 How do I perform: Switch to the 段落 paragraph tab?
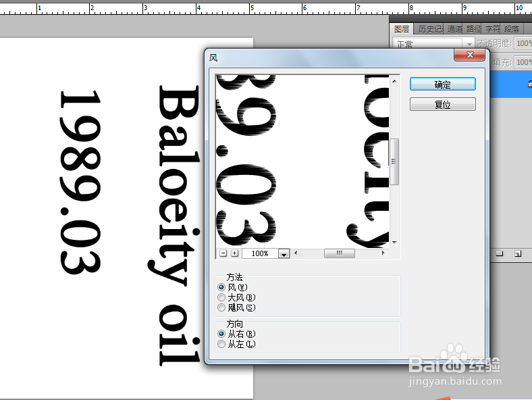click(x=512, y=29)
